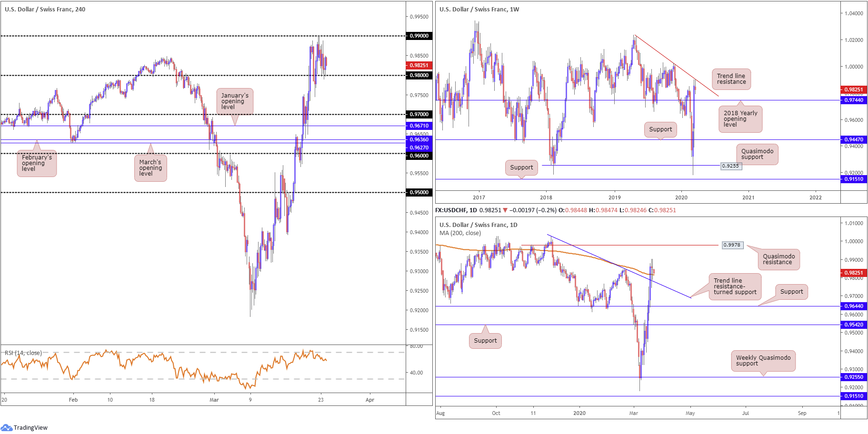This screenshot has height=434, width=868.
Task: Click the 'Oct' marker on daily chart axis
Action: click(496, 413)
